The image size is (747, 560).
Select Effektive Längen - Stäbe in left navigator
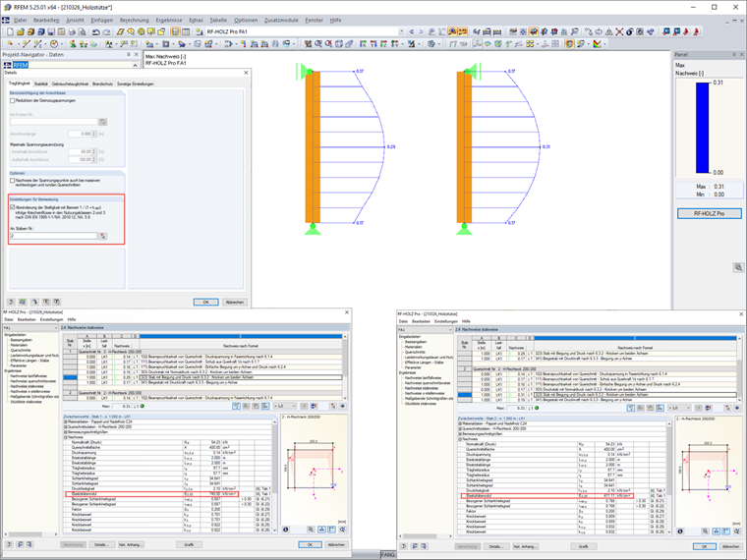click(29, 361)
